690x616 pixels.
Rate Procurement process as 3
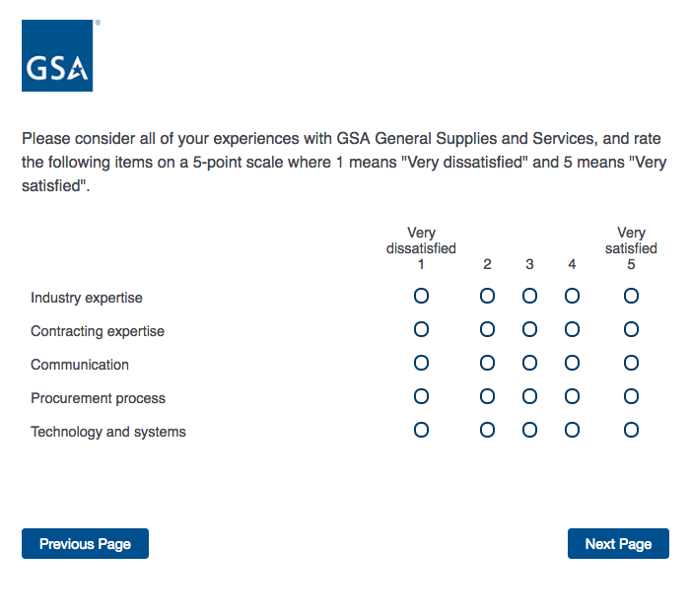click(529, 396)
